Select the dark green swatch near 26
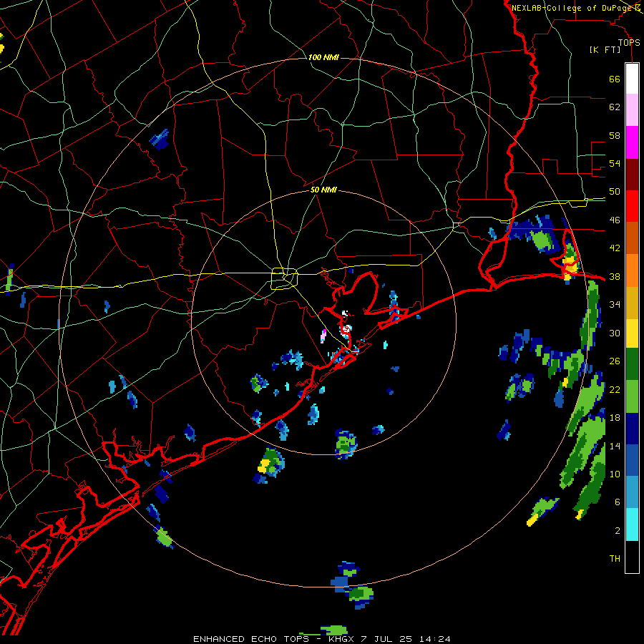Viewport: 644px width, 644px height. click(632, 364)
